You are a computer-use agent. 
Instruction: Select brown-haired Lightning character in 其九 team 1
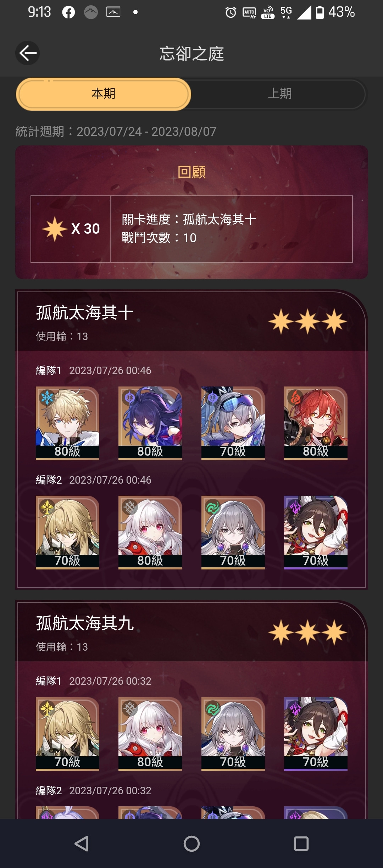(316, 734)
